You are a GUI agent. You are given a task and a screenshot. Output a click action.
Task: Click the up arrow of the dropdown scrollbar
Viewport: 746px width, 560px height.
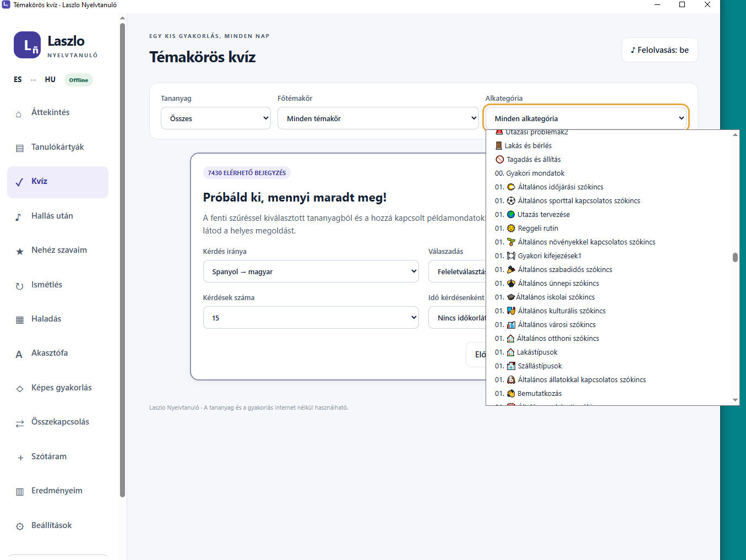735,134
